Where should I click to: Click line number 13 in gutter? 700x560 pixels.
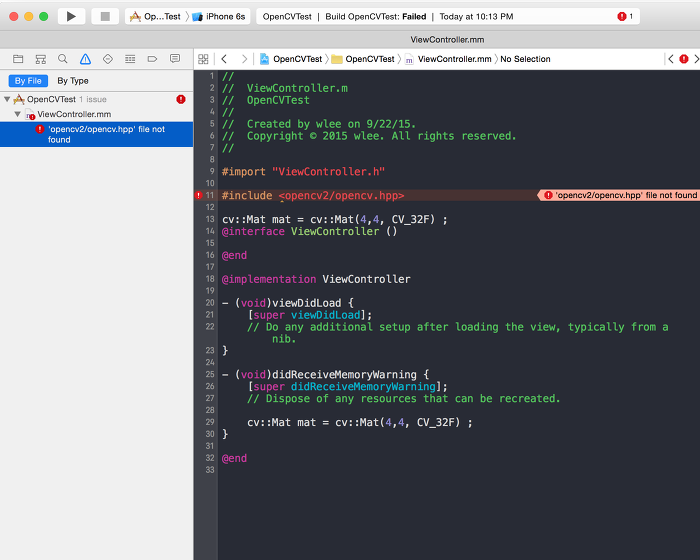[x=210, y=219]
